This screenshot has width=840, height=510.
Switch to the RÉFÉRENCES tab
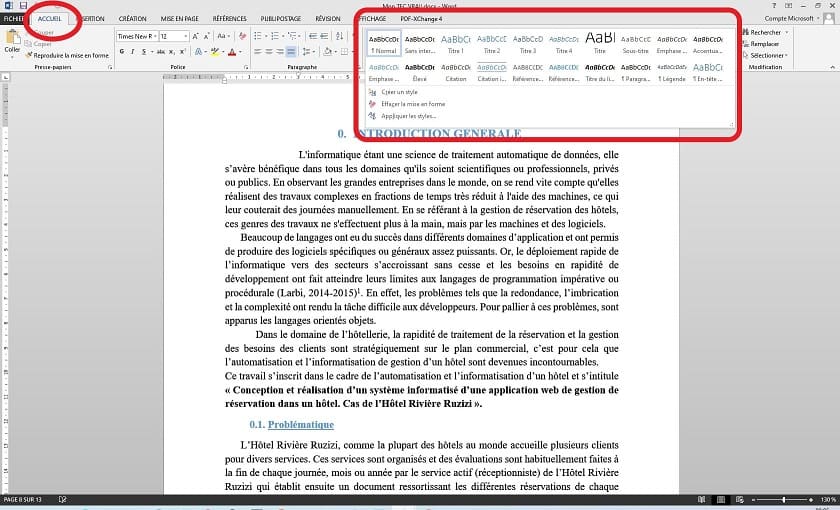coord(229,18)
